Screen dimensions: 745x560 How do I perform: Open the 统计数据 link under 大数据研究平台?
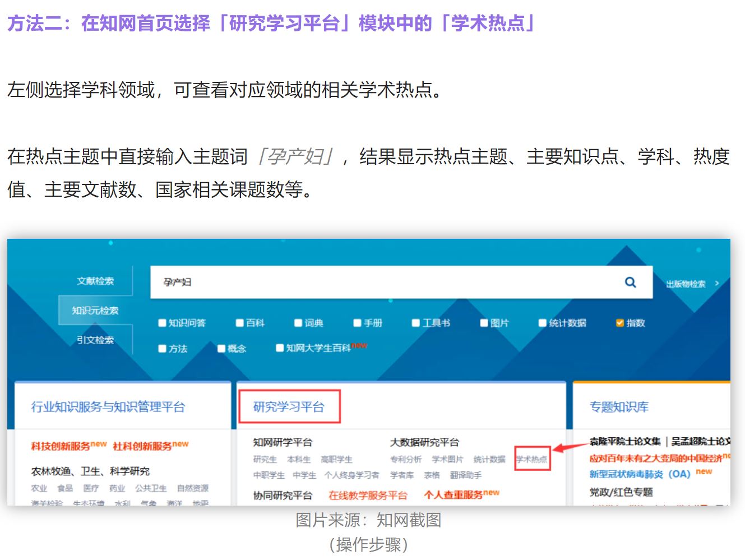pyautogui.click(x=489, y=460)
